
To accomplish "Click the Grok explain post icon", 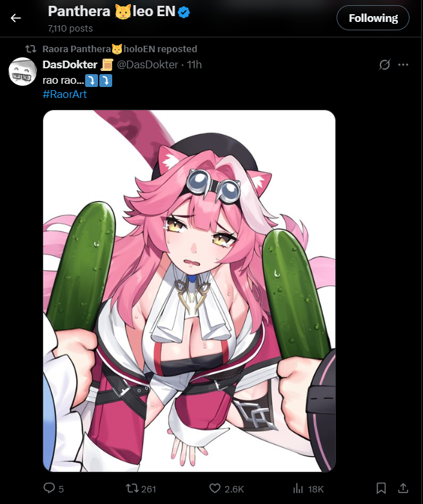I will click(x=384, y=64).
